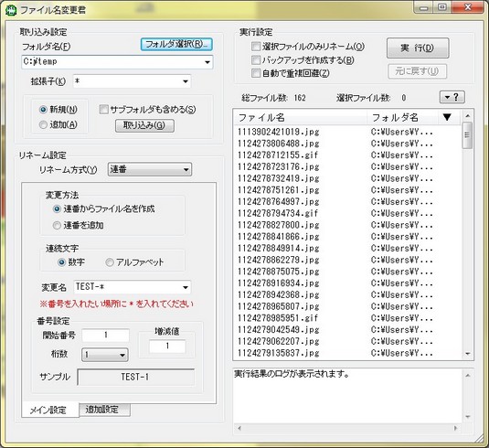Select file 1124279062207.jpg in list
This screenshot has width=489, height=448.
[x=279, y=341]
